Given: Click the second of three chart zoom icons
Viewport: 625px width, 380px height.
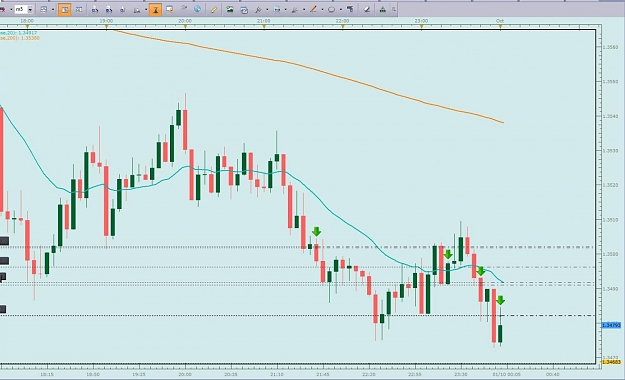Looking at the screenshot, I should [x=108, y=10].
